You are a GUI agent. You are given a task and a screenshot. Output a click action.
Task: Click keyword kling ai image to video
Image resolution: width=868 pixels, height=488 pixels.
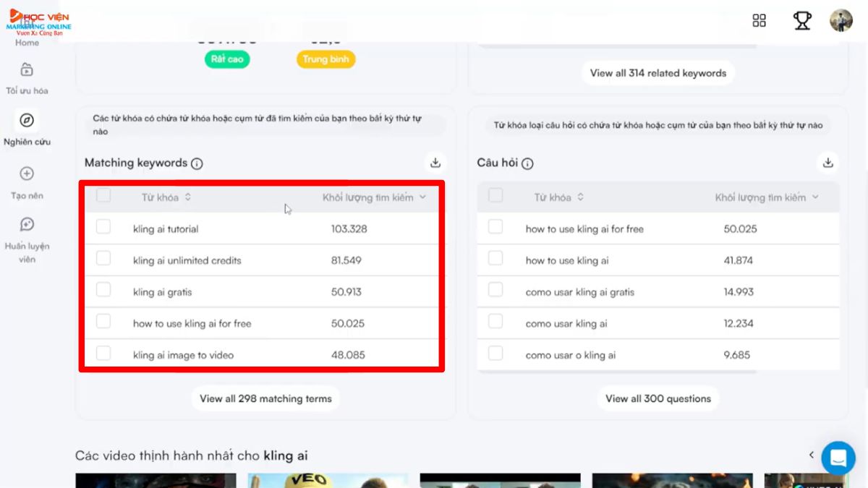point(184,355)
